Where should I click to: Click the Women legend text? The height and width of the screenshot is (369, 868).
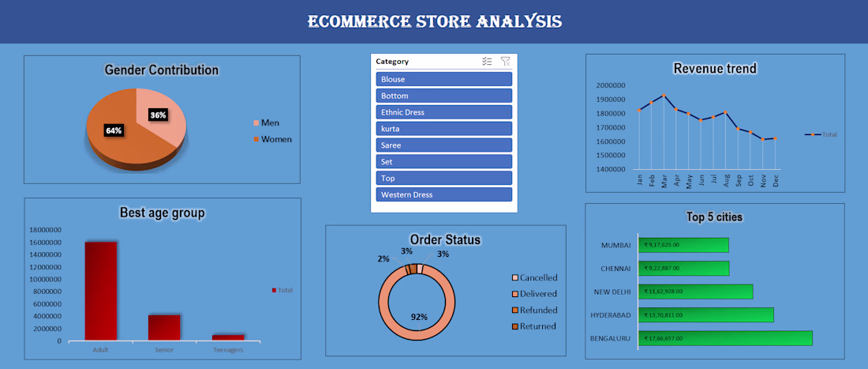tap(276, 140)
